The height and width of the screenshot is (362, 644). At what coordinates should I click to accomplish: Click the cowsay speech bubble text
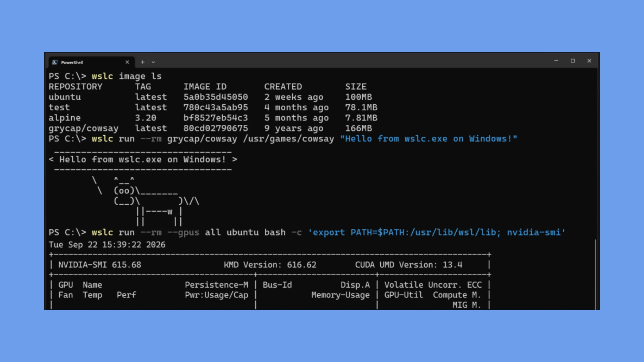coord(143,159)
